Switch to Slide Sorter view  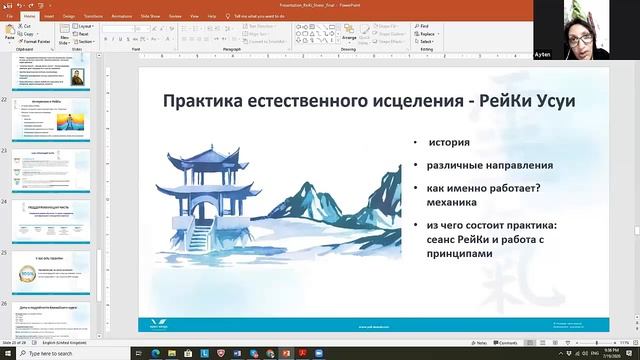click(x=542, y=343)
